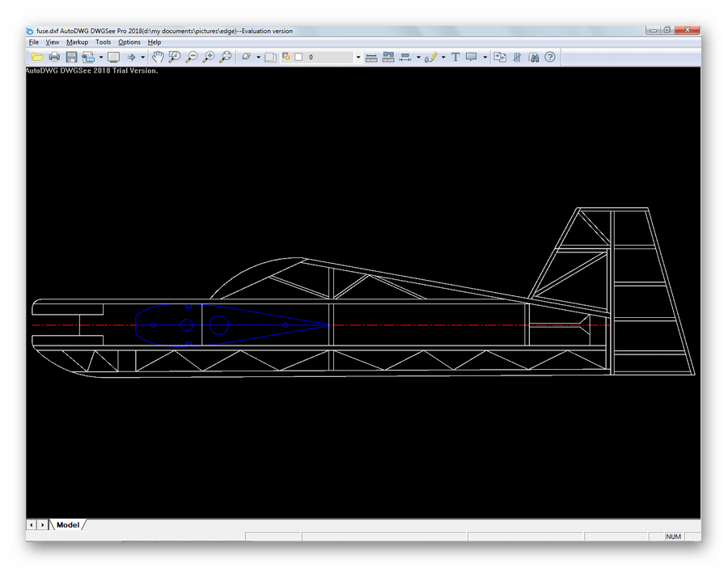Open dropdown arrow next to freehand pen tool
The height and width of the screenshot is (568, 728).
pyautogui.click(x=443, y=57)
